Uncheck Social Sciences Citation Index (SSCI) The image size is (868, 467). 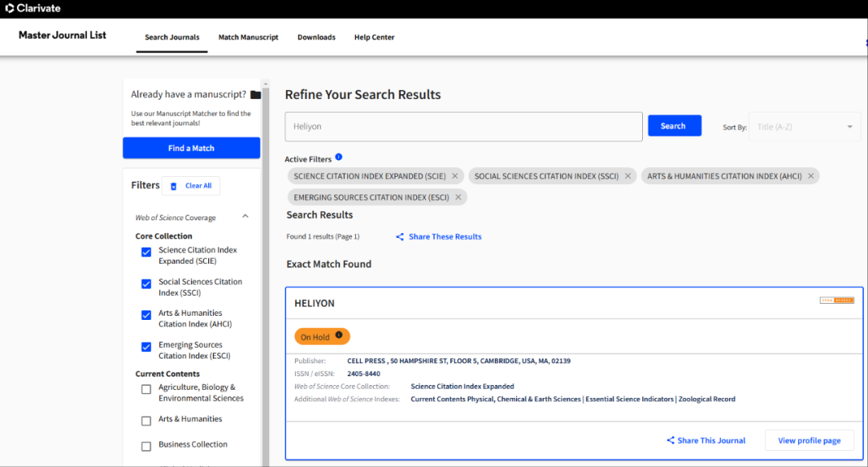(x=146, y=284)
